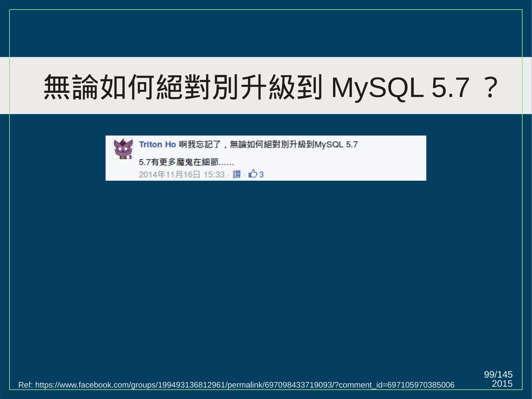Screen dimensions: 532x399
Task: Click the year 2015 in the footer
Action: click(x=502, y=384)
